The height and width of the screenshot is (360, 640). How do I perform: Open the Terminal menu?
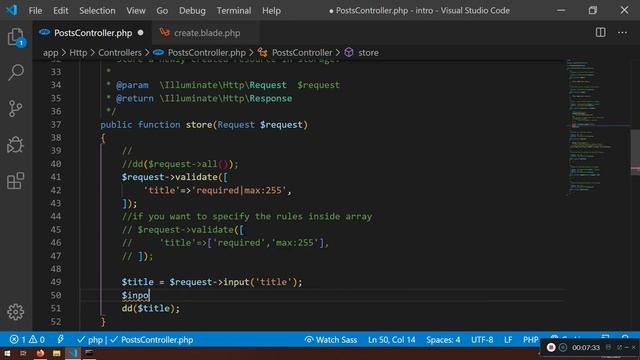click(x=234, y=11)
